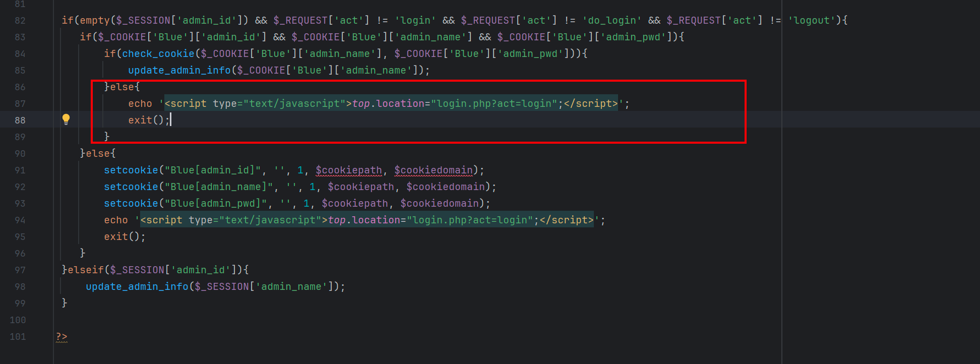
Task: Click the }else{ on line 86
Action: pyautogui.click(x=122, y=87)
